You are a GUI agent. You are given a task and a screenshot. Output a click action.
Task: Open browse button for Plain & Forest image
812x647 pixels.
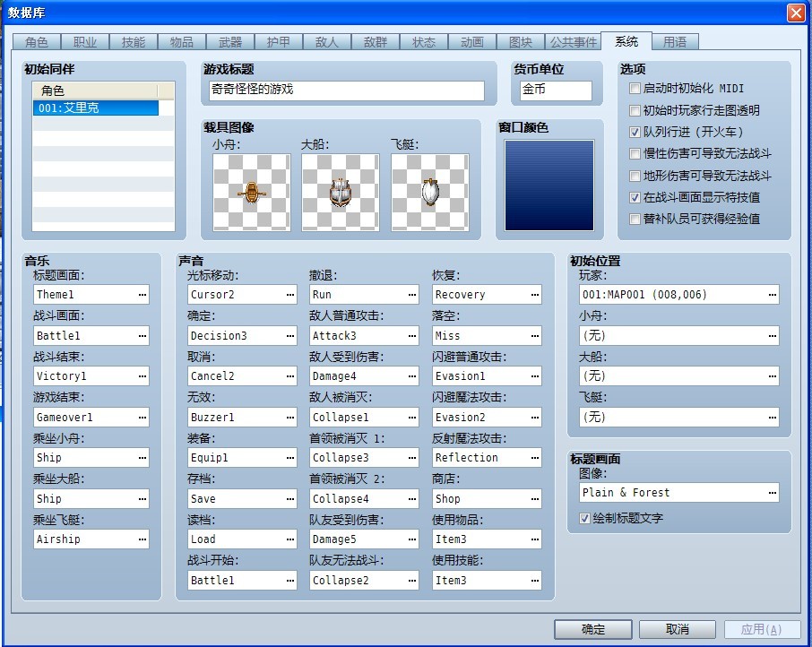click(773, 493)
